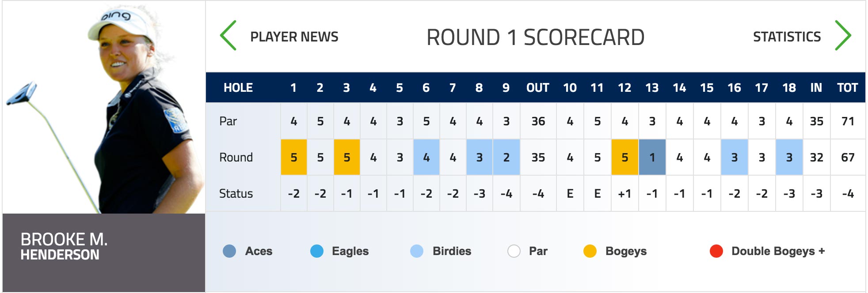Image resolution: width=868 pixels, height=293 pixels.
Task: Click the Round 1 Scorecard title
Action: (x=535, y=37)
